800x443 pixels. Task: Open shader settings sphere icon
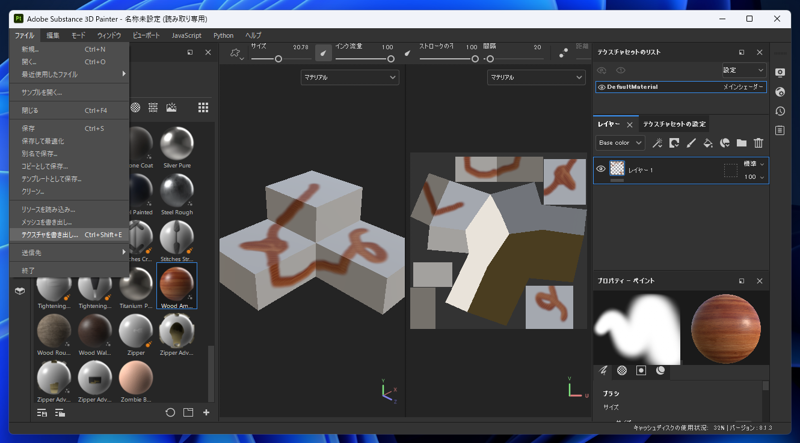pos(780,92)
